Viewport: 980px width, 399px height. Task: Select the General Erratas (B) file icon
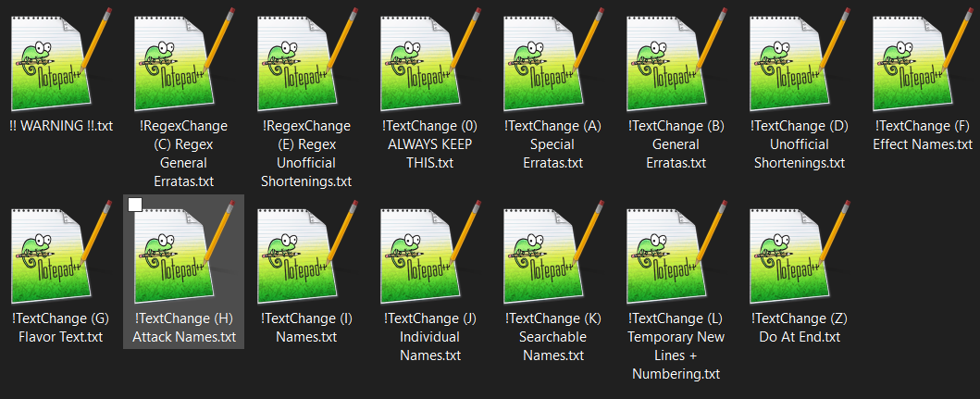[x=676, y=59]
